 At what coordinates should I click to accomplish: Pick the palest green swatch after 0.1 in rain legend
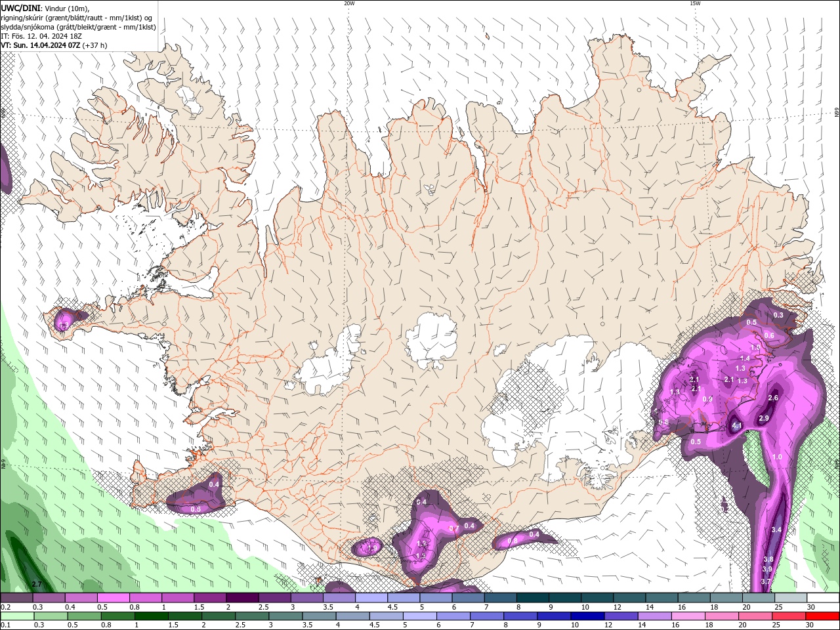[x=16, y=616]
